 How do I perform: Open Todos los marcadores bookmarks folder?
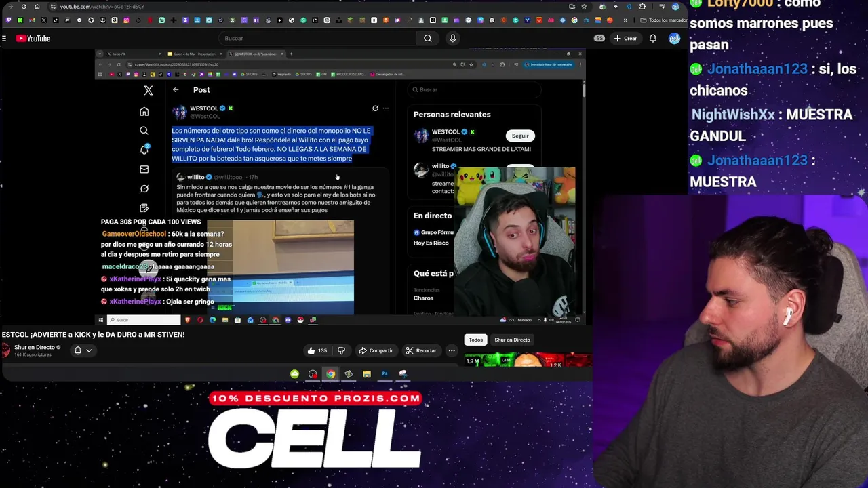click(x=664, y=20)
